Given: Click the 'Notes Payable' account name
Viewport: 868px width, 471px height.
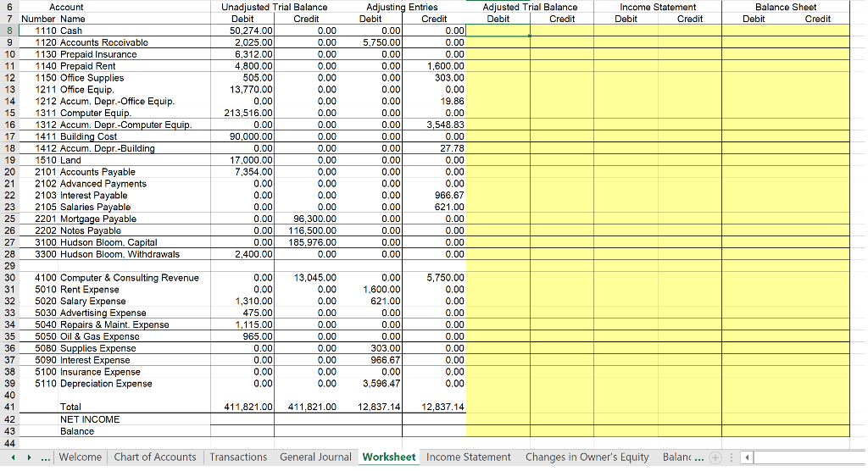Looking at the screenshot, I should (x=90, y=230).
